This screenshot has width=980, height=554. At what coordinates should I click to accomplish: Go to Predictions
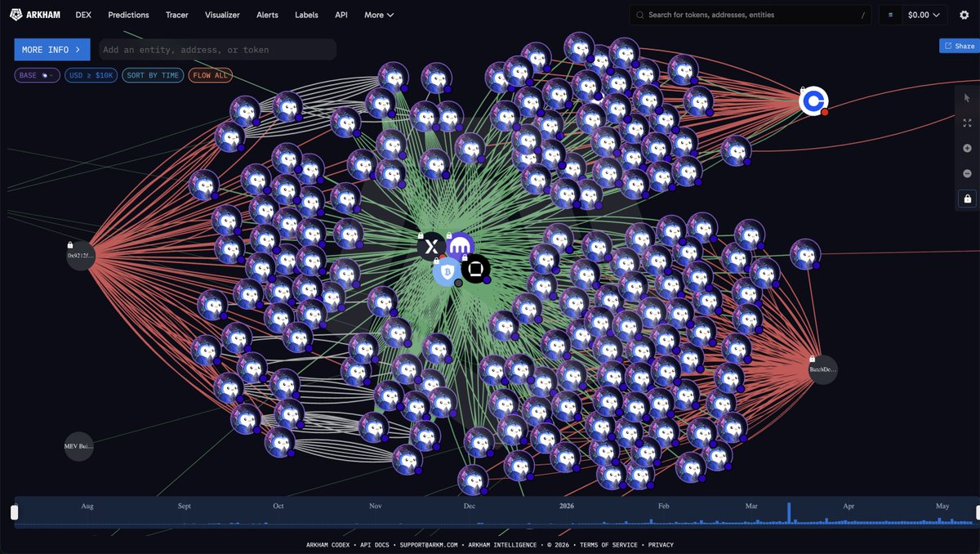click(128, 15)
